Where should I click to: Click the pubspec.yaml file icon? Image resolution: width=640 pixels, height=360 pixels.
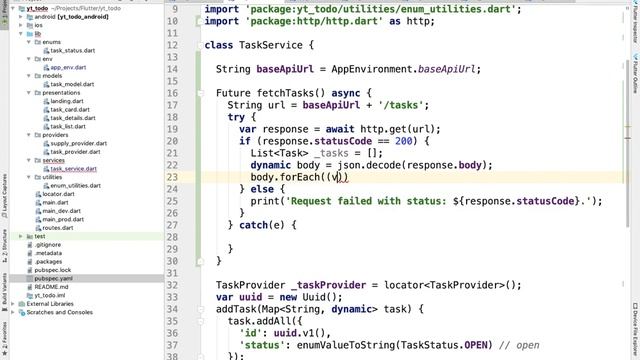click(x=30, y=278)
